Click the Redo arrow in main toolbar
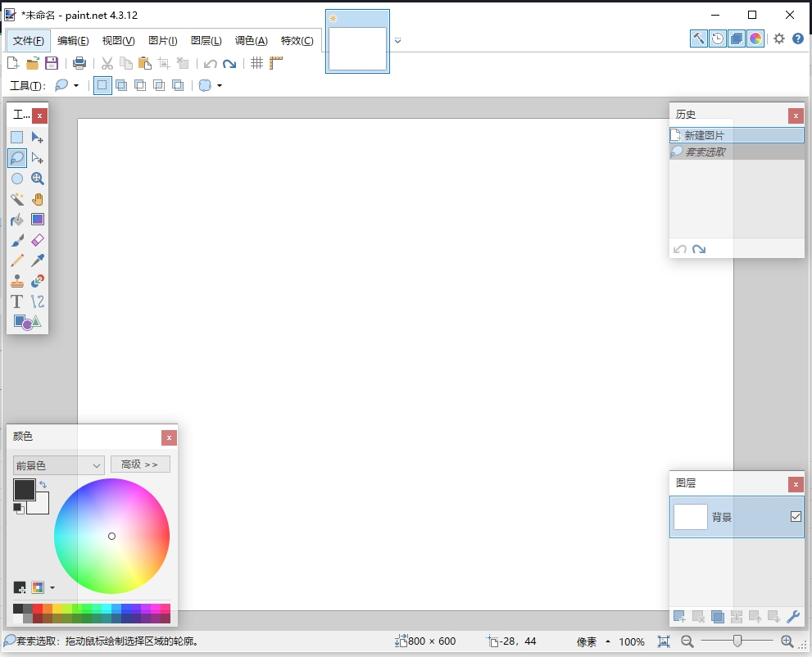Image resolution: width=812 pixels, height=657 pixels. [x=229, y=63]
